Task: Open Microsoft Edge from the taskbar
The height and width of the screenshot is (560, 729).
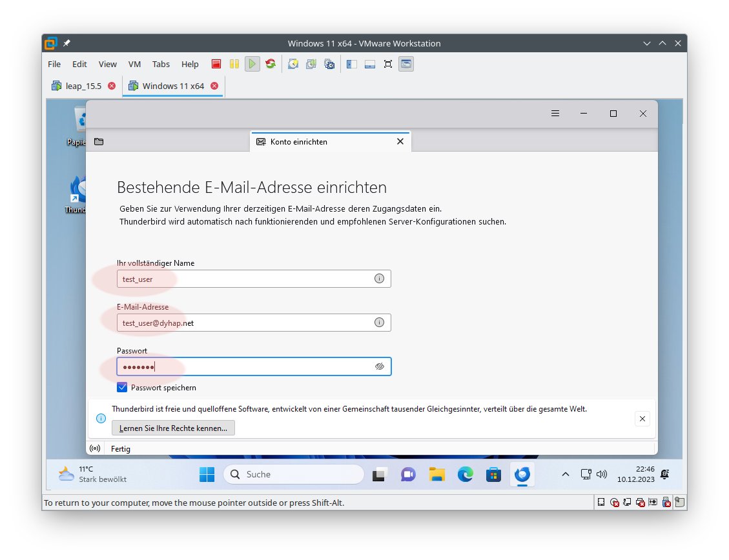Action: click(466, 475)
